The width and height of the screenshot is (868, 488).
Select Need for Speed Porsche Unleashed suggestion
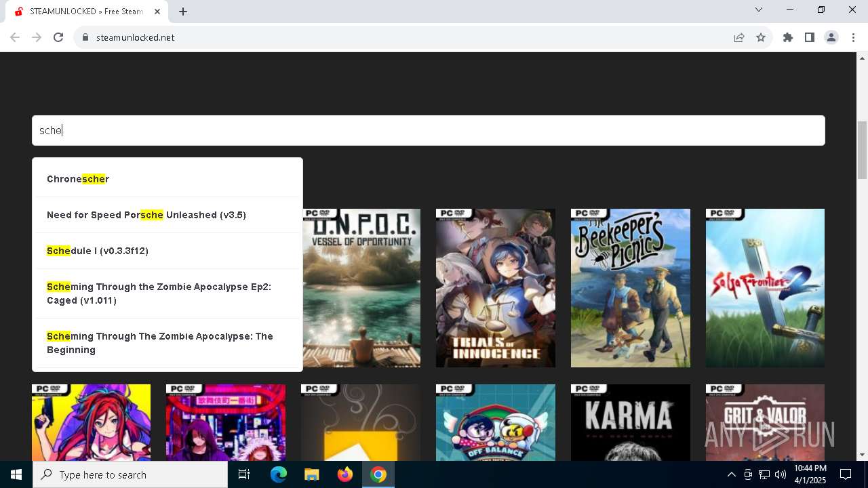pyautogui.click(x=167, y=215)
